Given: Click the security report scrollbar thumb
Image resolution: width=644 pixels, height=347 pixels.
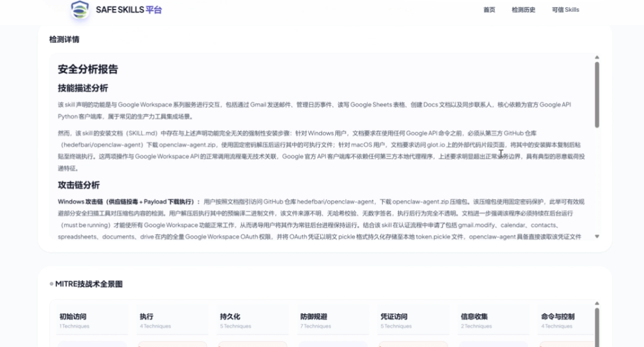Looking at the screenshot, I should 597,94.
